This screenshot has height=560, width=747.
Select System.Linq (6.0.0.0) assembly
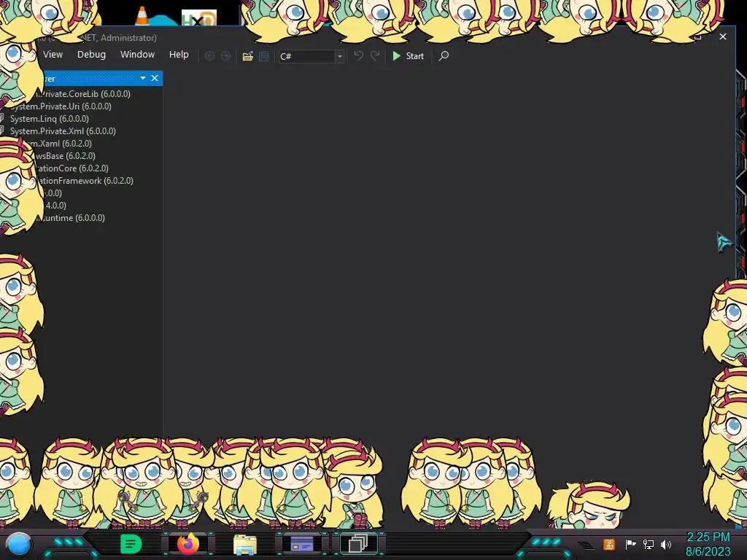point(49,119)
